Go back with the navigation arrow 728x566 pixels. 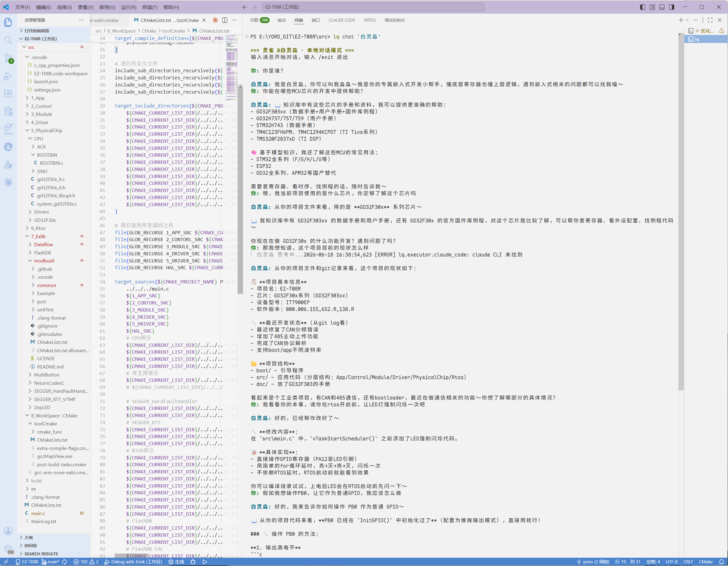(245, 7)
